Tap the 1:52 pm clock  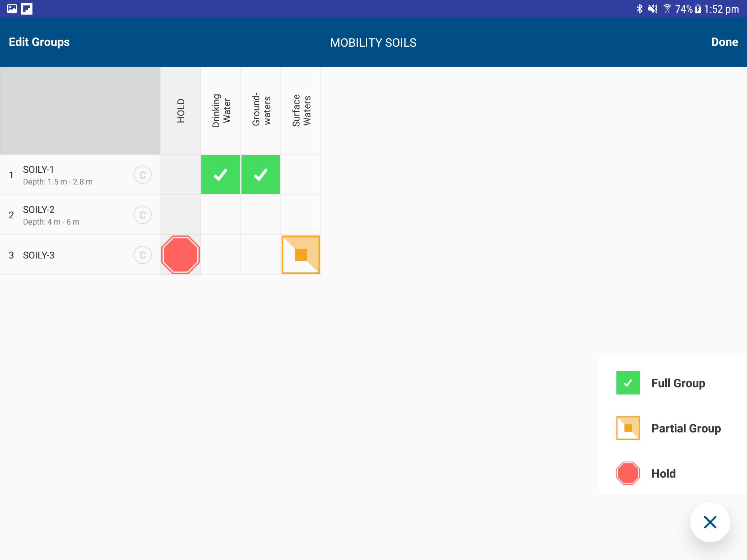pyautogui.click(x=721, y=9)
